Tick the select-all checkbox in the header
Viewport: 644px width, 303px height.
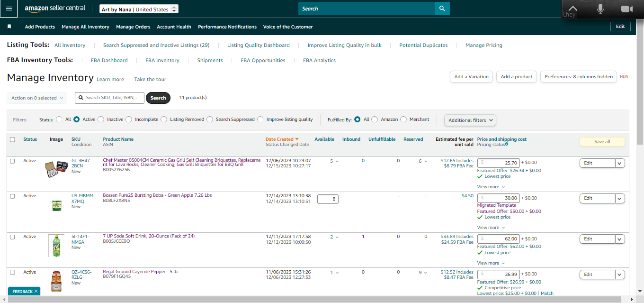point(13,139)
